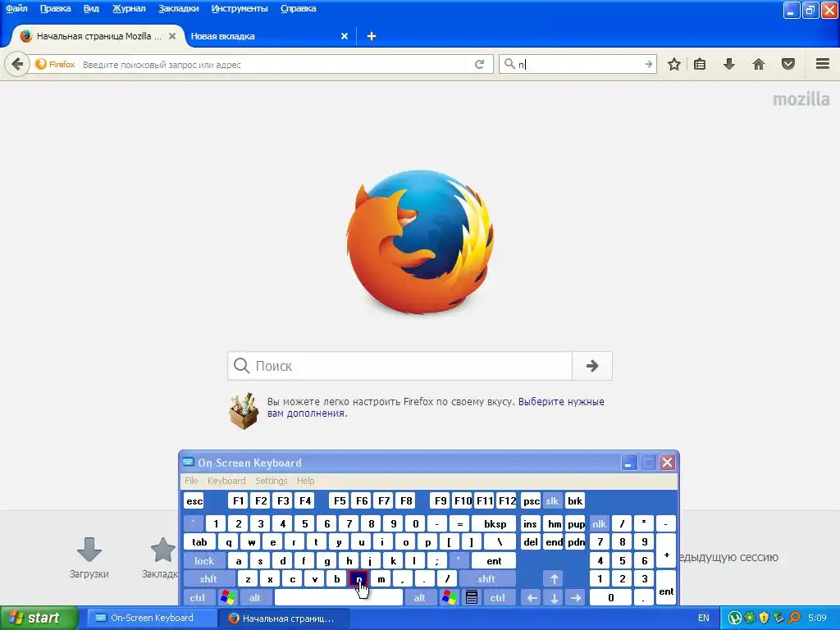Open On-Screen Keyboard's File menu
Screen dimensions: 840x630
click(x=191, y=481)
